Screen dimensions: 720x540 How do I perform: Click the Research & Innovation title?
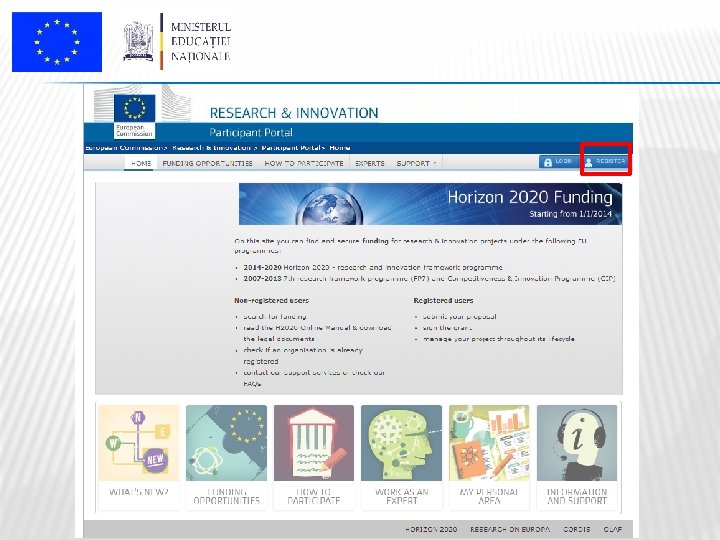tap(294, 113)
